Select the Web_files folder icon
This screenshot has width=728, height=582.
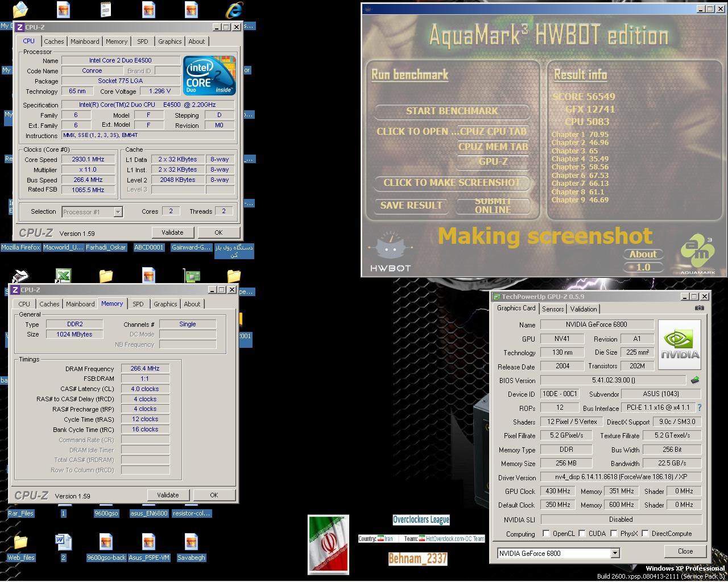tap(20, 542)
